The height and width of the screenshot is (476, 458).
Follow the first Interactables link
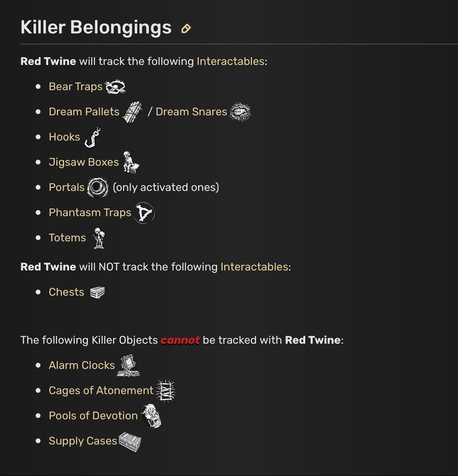point(230,61)
